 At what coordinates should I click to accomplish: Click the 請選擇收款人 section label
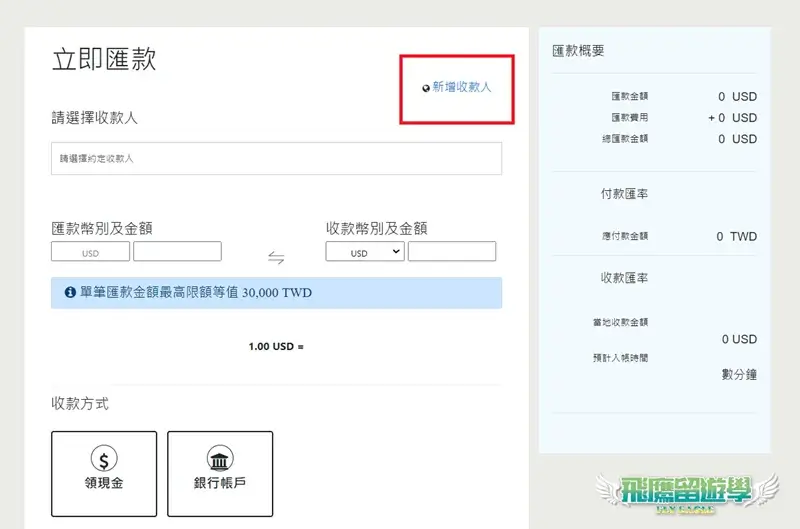94,118
